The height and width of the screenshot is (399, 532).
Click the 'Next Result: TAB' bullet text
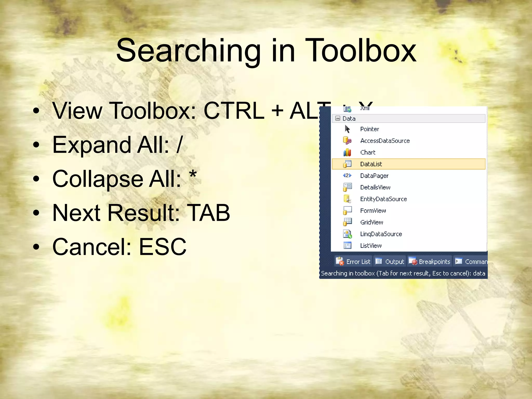point(141,213)
